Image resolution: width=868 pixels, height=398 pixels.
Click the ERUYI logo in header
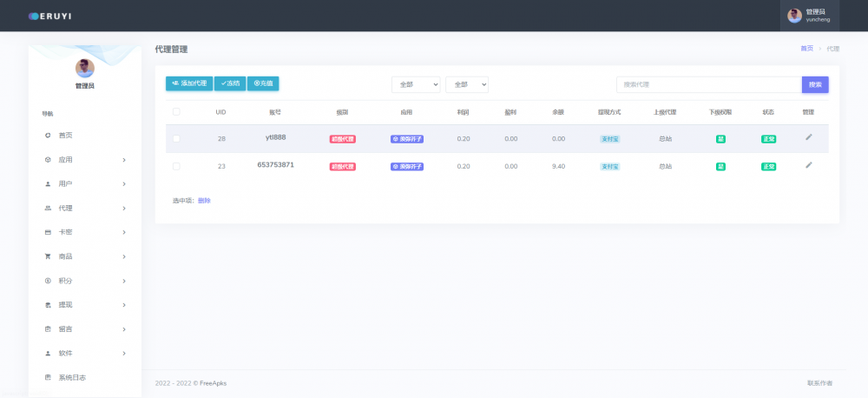[49, 16]
